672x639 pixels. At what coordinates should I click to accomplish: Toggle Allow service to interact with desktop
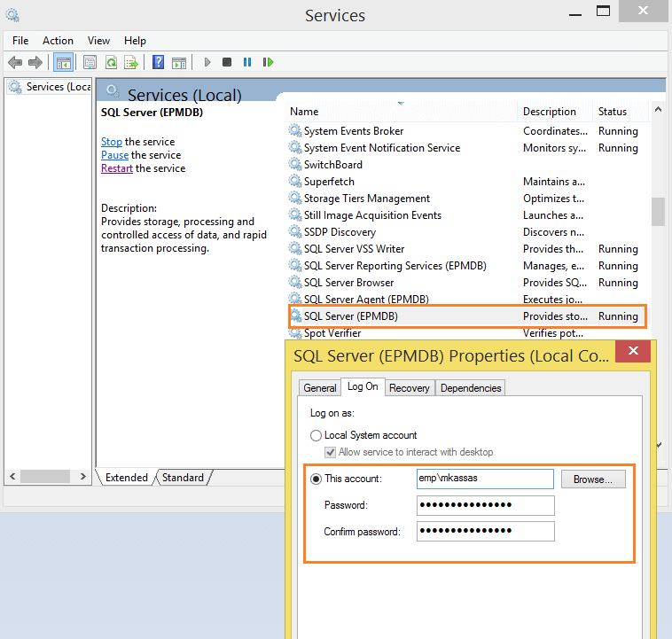click(x=330, y=452)
